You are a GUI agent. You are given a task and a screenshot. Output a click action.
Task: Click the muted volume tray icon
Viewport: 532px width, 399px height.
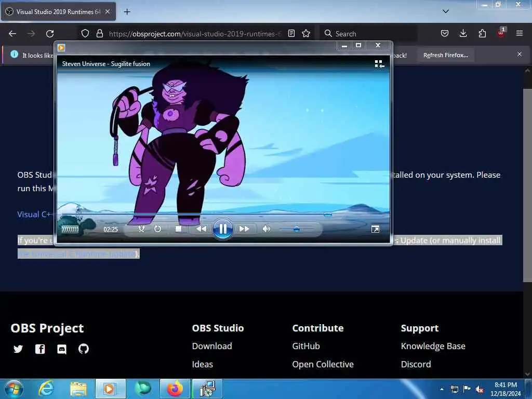[x=480, y=389]
